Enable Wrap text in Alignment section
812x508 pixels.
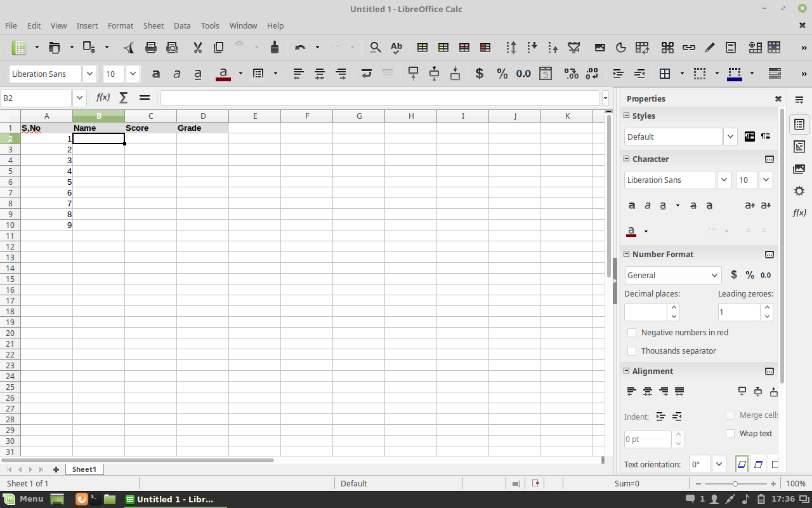pyautogui.click(x=730, y=433)
